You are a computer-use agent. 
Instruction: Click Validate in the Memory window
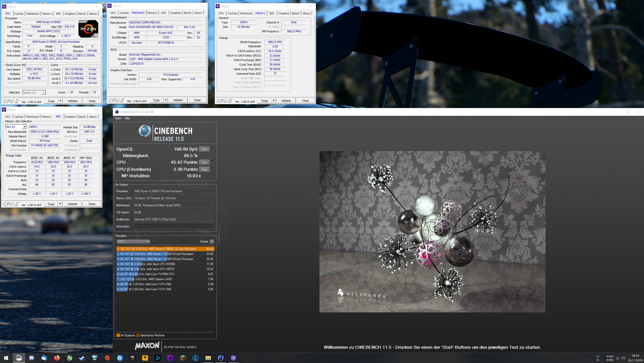coord(286,101)
